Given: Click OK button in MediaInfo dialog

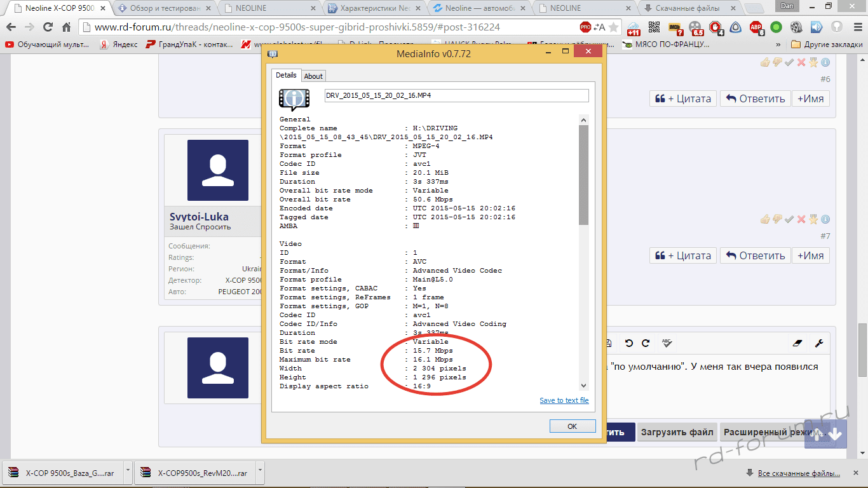Looking at the screenshot, I should click(572, 426).
